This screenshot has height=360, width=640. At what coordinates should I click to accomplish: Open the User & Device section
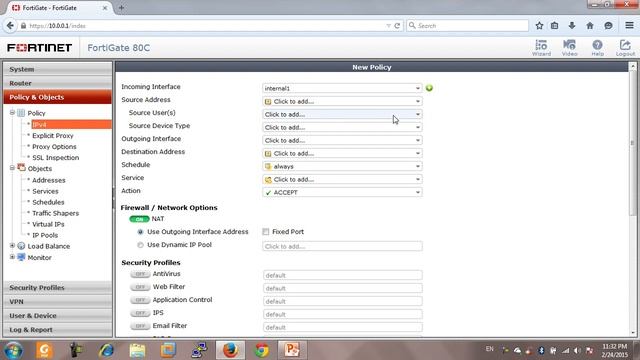tap(58, 316)
